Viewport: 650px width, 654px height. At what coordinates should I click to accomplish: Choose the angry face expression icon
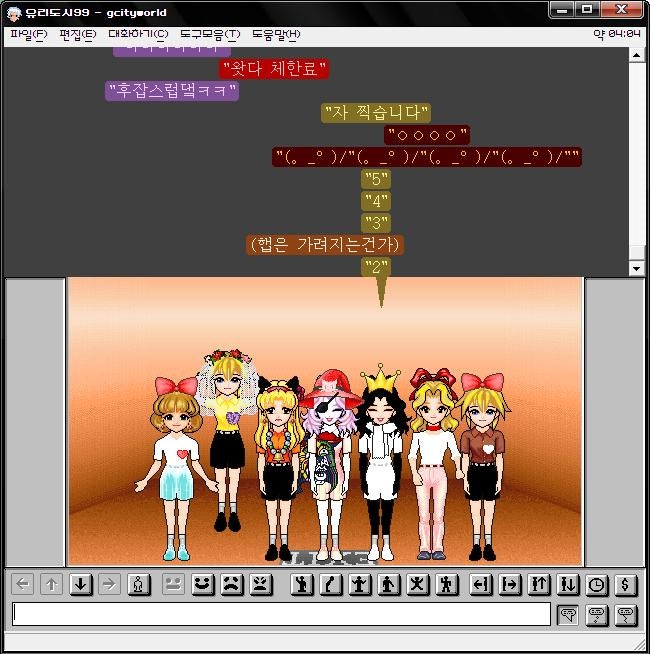point(260,584)
